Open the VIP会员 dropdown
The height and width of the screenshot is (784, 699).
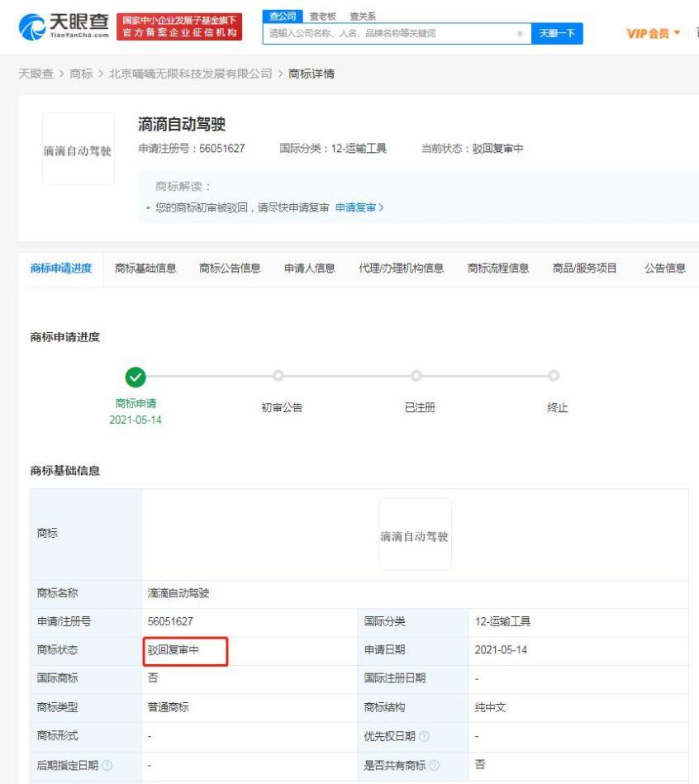(x=653, y=34)
